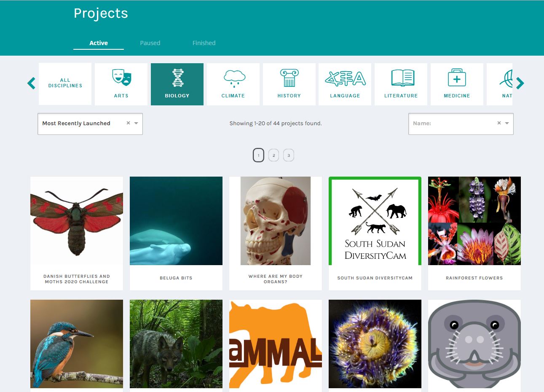Choose the Climate rain cloud icon
This screenshot has height=392, width=544.
233,78
